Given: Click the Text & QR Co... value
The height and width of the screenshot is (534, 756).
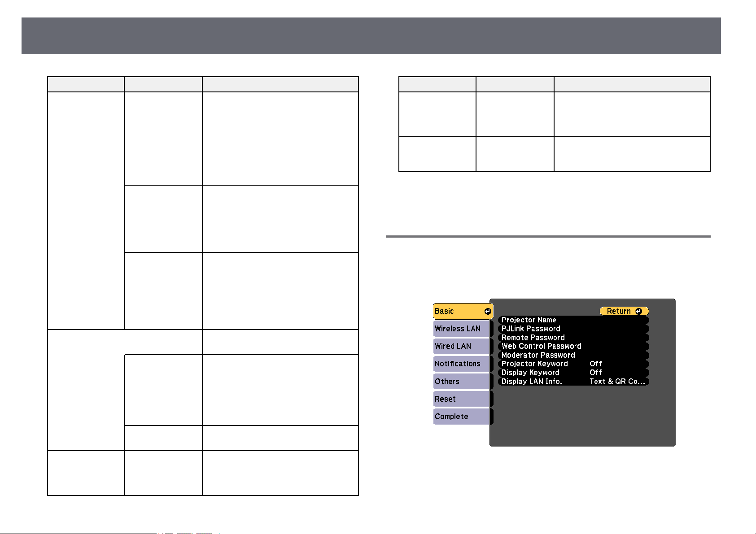Looking at the screenshot, I should coord(617,381).
